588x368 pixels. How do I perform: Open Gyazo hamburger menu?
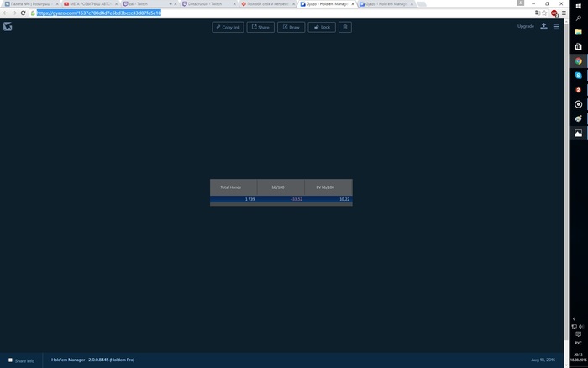point(556,26)
